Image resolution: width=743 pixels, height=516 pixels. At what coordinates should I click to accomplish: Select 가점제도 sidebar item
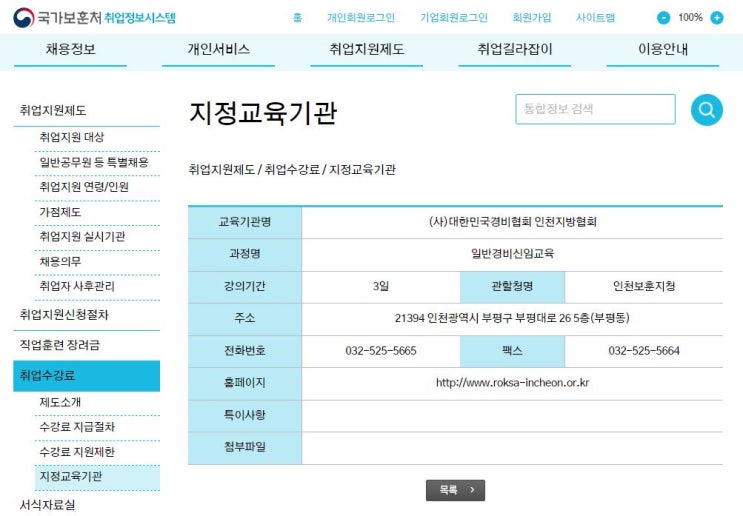pos(60,212)
